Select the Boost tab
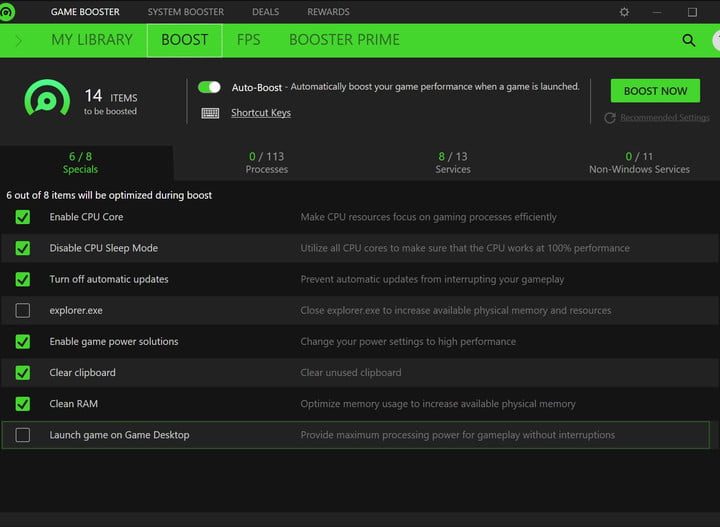720x527 pixels. [x=185, y=40]
